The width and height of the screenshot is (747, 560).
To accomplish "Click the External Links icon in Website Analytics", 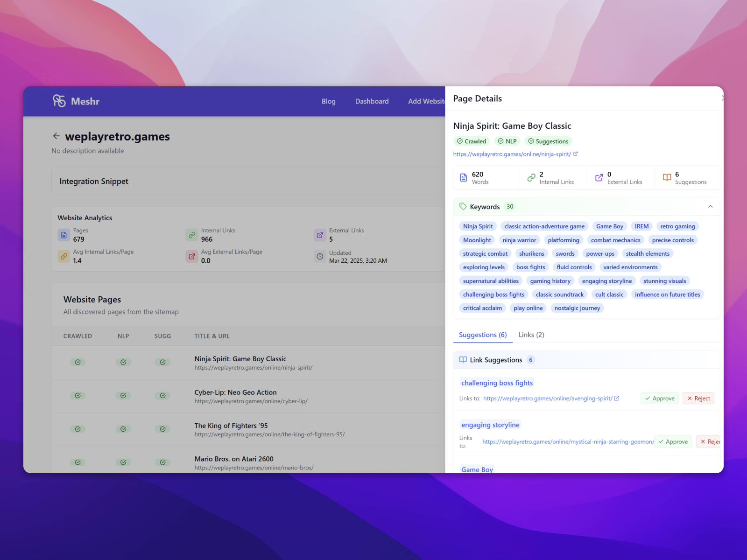I will click(x=320, y=235).
